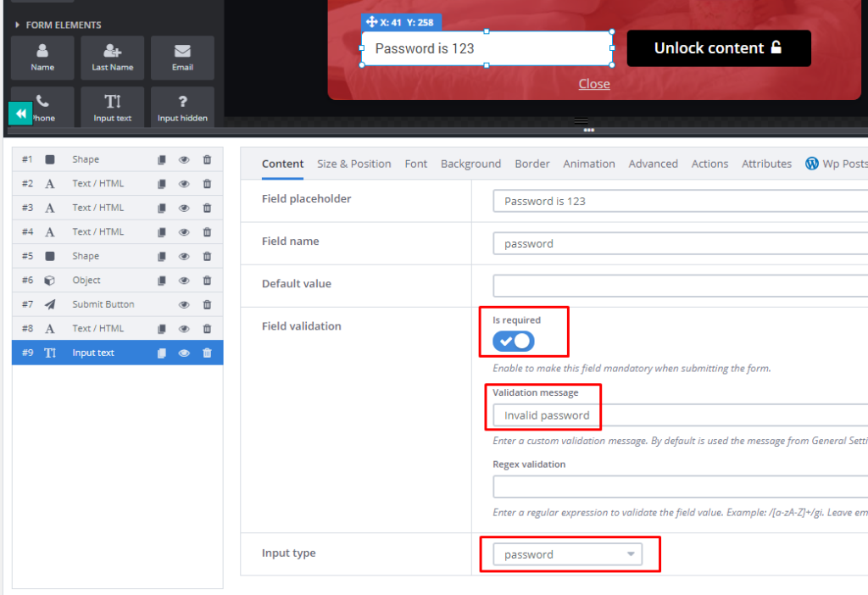The image size is (868, 595).
Task: Click the Unlock content button
Action: click(x=718, y=48)
